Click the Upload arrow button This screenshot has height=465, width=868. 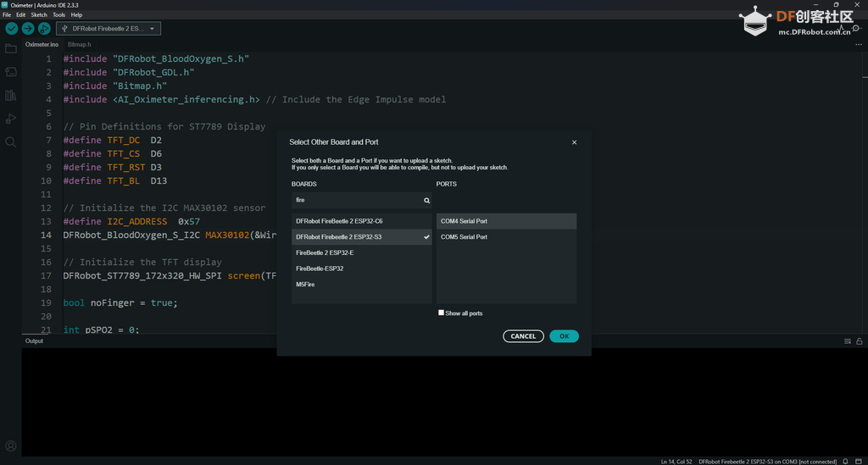28,29
